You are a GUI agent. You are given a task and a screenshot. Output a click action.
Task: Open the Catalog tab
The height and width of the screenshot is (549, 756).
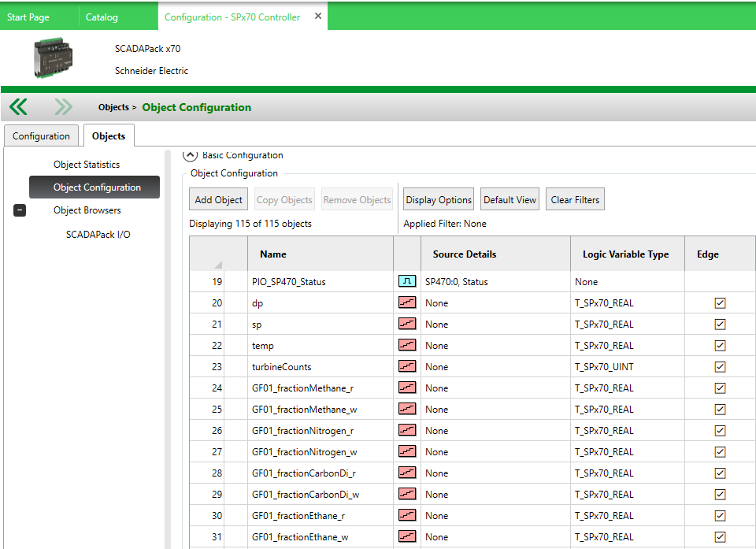pos(102,17)
